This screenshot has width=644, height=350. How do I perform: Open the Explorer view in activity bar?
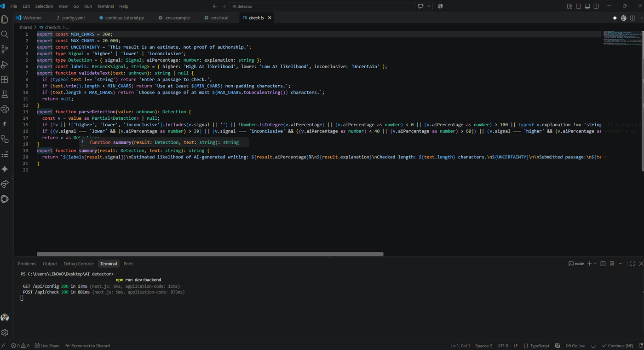(x=5, y=19)
